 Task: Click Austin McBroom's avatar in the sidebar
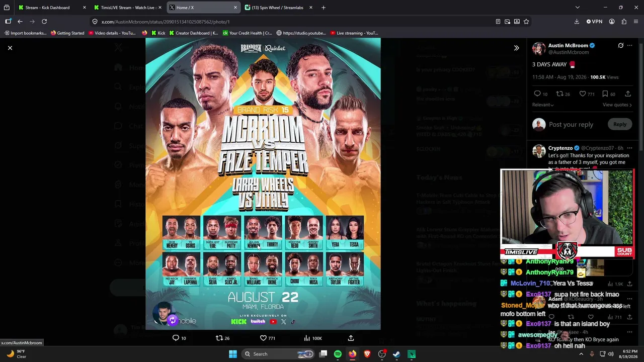539,48
